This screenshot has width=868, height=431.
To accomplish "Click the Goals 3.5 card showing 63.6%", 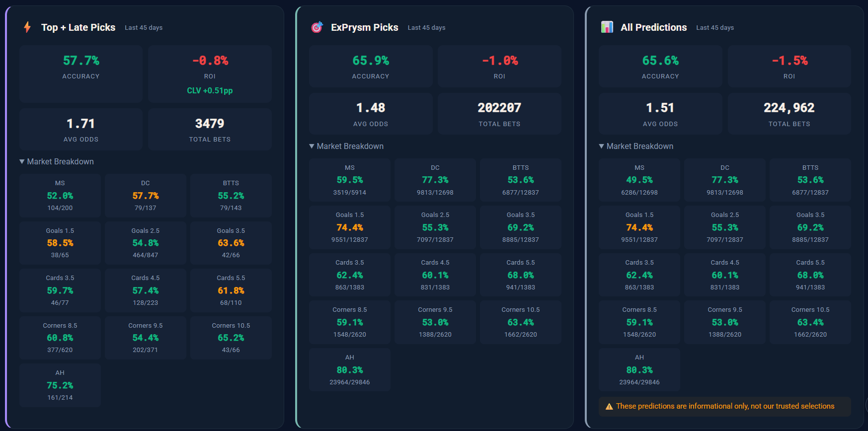I will pos(231,243).
